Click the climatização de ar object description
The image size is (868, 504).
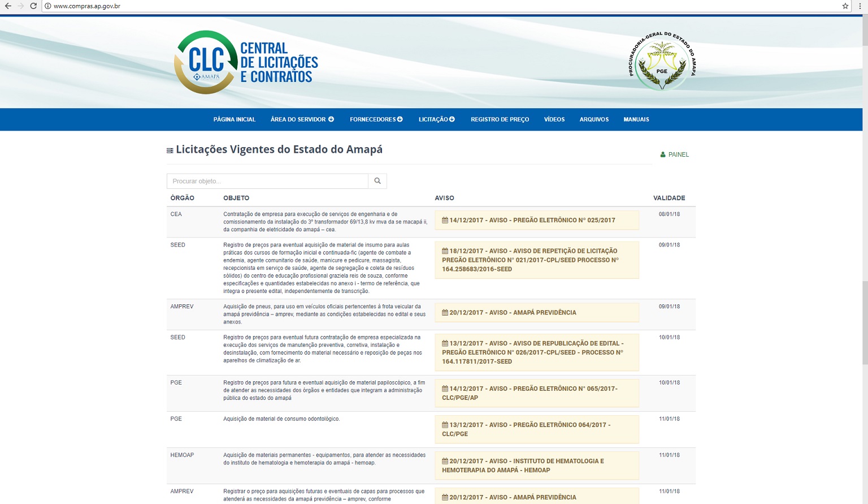coord(323,349)
